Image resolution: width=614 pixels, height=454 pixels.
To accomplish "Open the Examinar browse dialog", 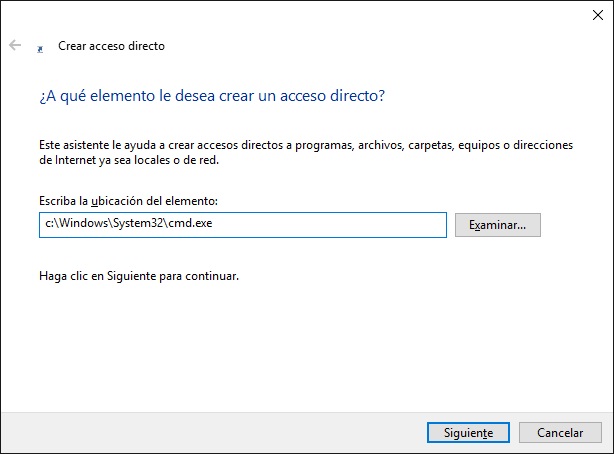I will 497,225.
